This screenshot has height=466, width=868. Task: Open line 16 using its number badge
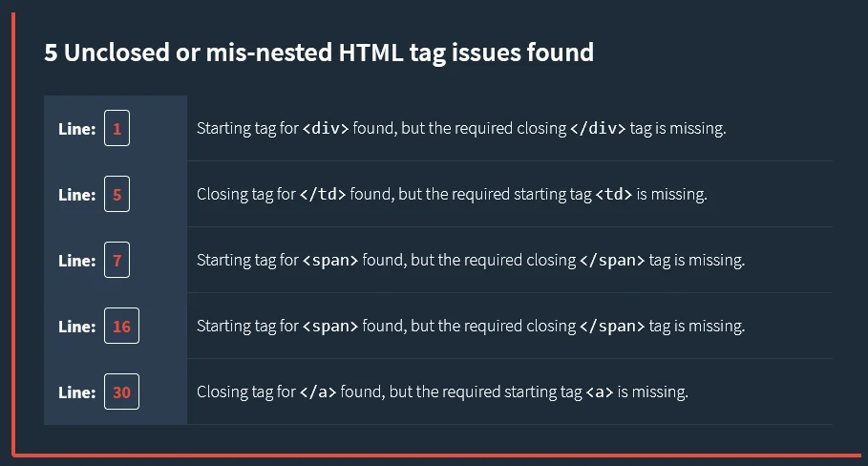tap(121, 327)
